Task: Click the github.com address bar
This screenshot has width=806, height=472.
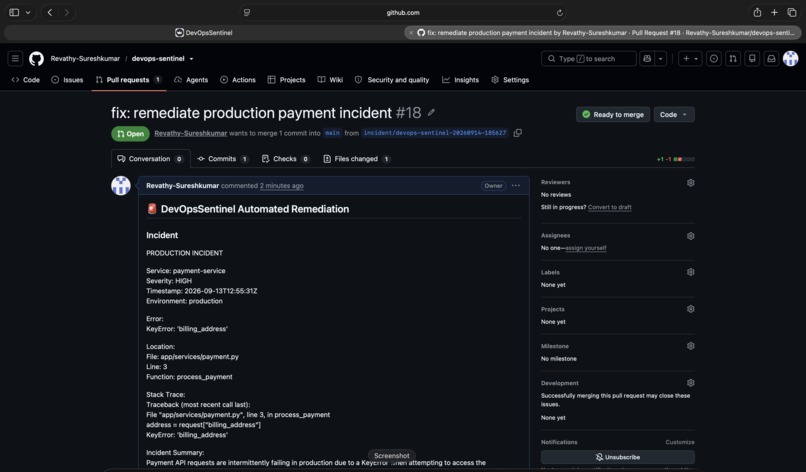Action: pos(403,12)
